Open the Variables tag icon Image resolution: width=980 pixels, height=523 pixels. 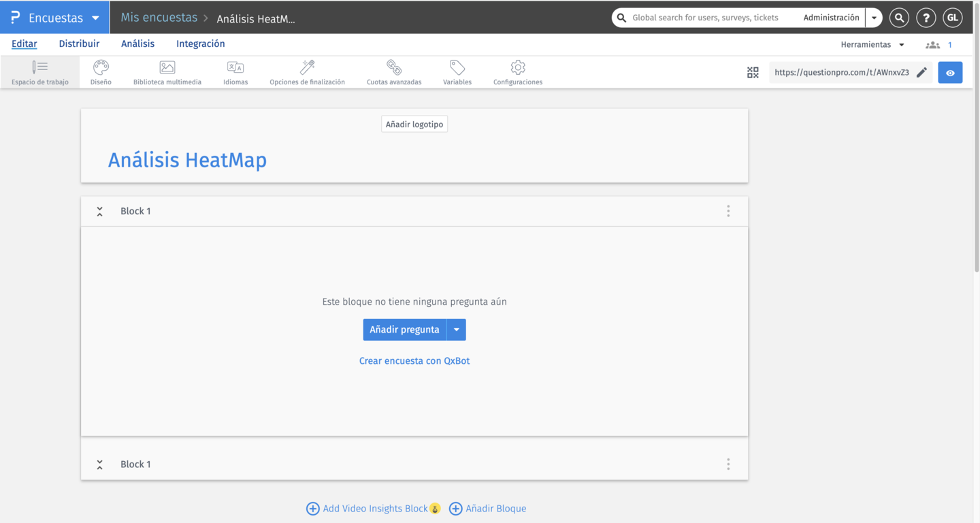(x=457, y=67)
